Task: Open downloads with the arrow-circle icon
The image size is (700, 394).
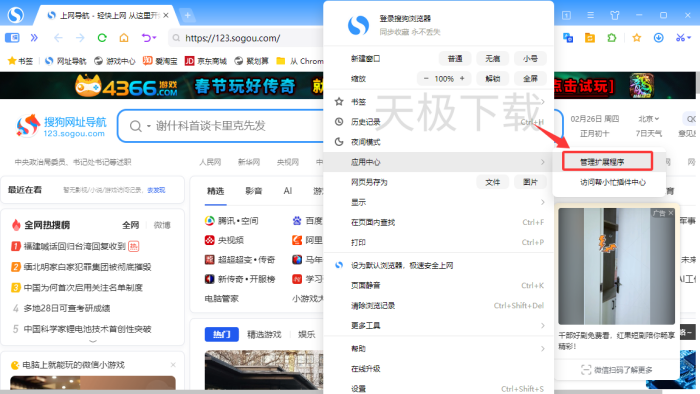Action: coord(658,38)
